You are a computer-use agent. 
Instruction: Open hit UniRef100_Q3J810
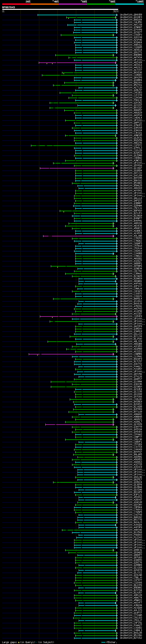(x=131, y=301)
